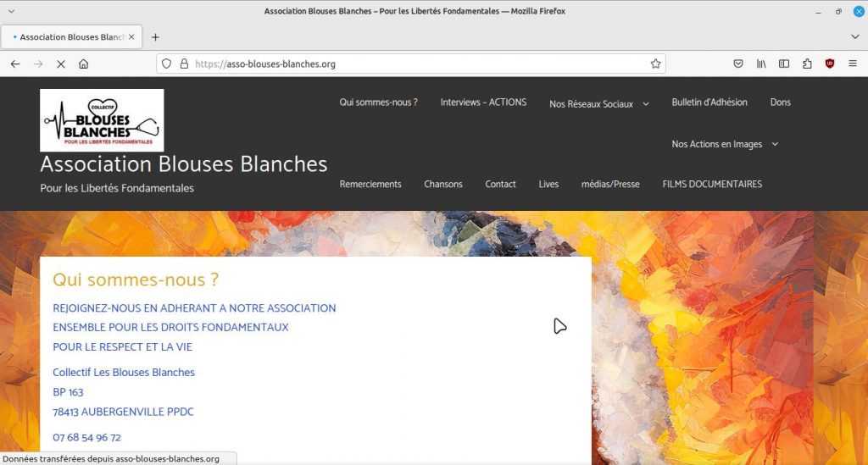Open the Extensions puzzle-piece menu
Screen dimensions: 868x465
click(x=807, y=64)
